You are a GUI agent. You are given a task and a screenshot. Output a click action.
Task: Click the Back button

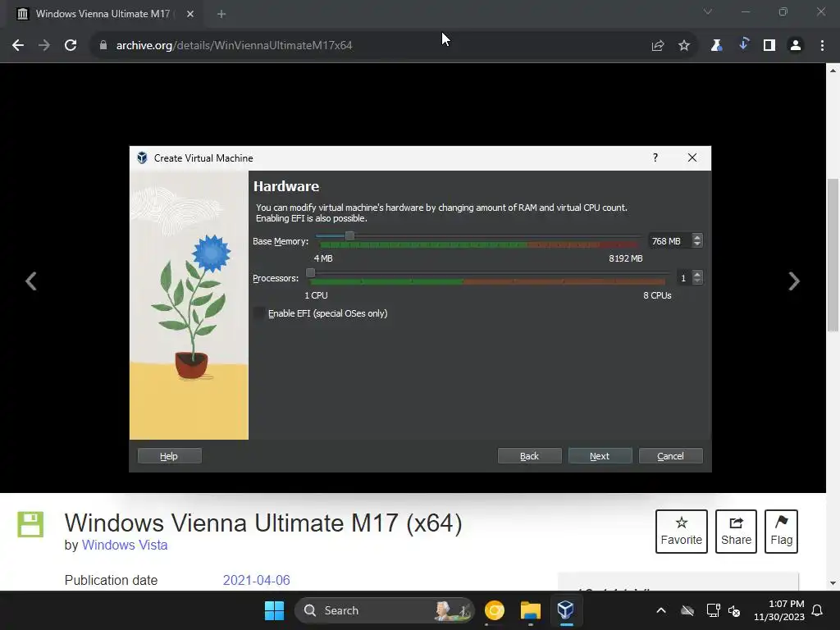coord(529,456)
